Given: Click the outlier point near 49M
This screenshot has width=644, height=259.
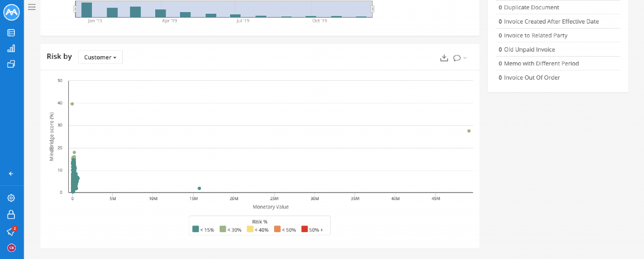Looking at the screenshot, I should point(468,131).
